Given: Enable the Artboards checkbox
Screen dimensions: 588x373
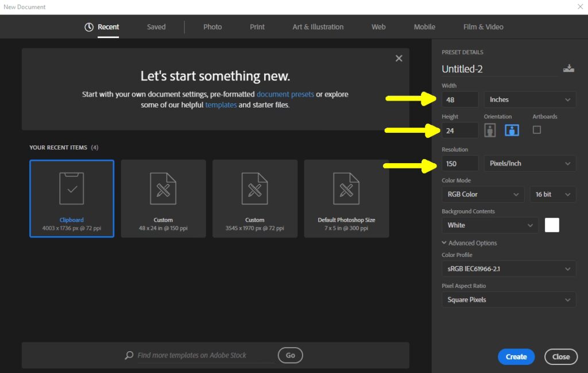Looking at the screenshot, I should 537,130.
